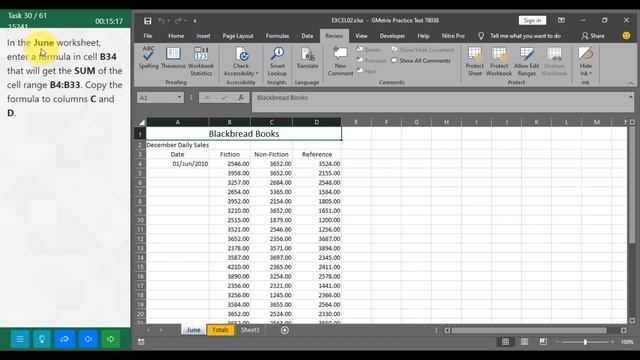Open Smart Lookup
Screen dimensions: 640x360
point(277,61)
